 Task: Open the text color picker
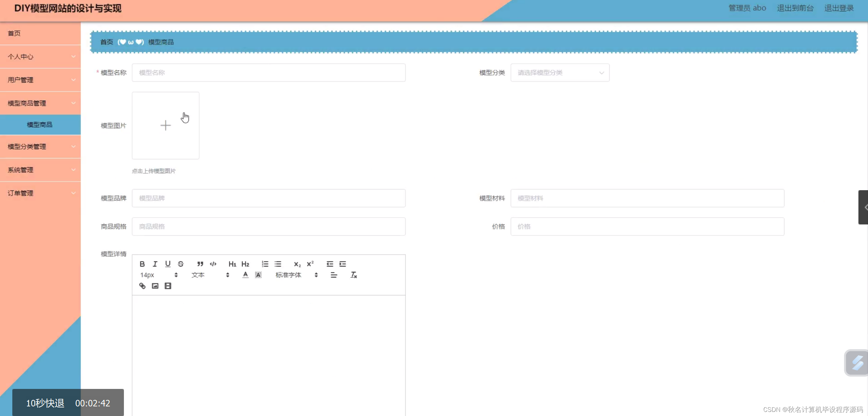[245, 275]
